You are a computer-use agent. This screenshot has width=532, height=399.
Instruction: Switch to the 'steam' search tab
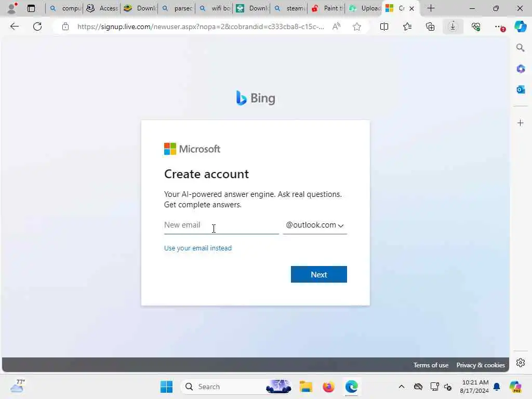click(289, 8)
